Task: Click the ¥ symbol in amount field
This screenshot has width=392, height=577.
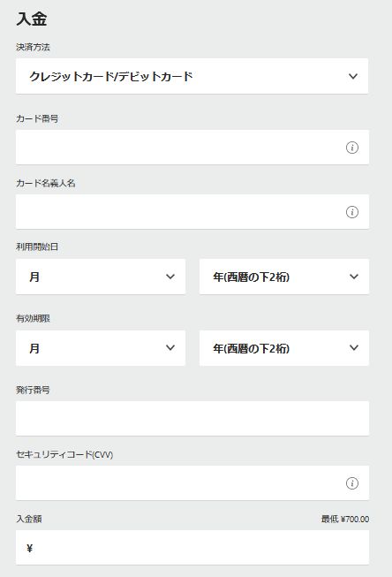Action: (29, 549)
